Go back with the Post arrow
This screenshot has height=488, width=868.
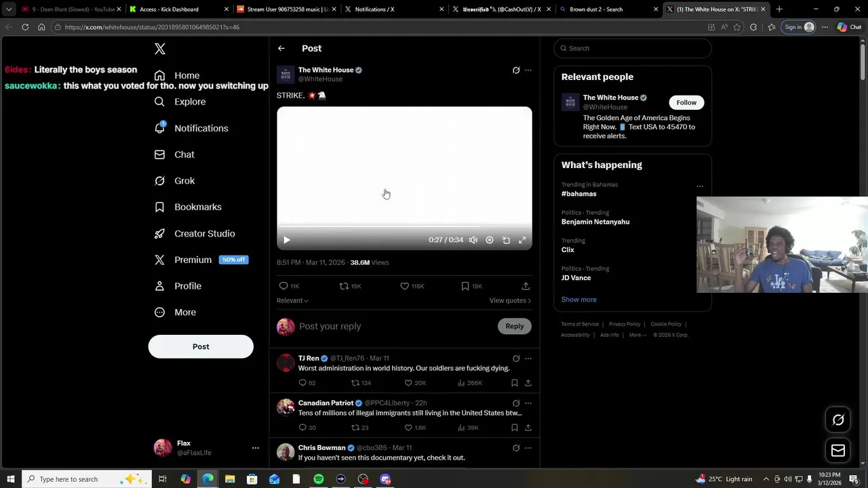click(x=281, y=48)
